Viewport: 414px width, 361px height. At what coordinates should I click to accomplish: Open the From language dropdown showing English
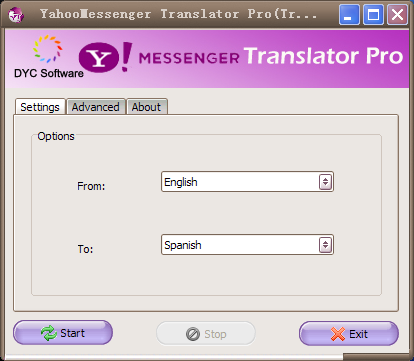coord(247,182)
